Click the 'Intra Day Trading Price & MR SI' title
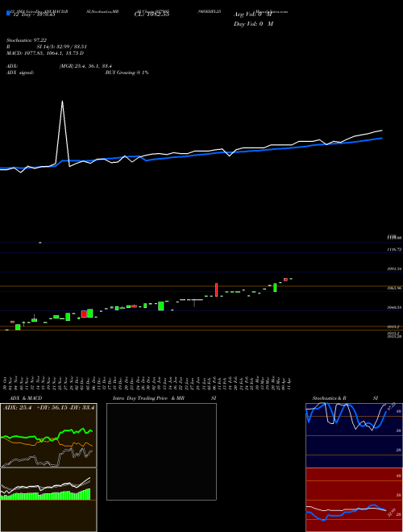The image size is (403, 532). click(x=164, y=398)
